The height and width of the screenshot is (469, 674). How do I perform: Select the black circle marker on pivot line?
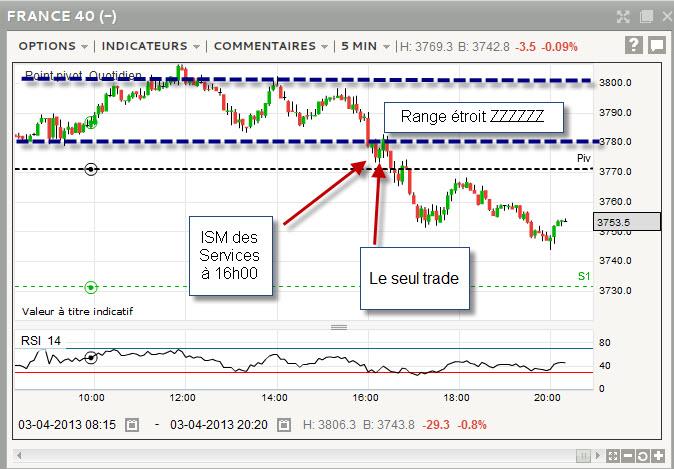[x=91, y=169]
